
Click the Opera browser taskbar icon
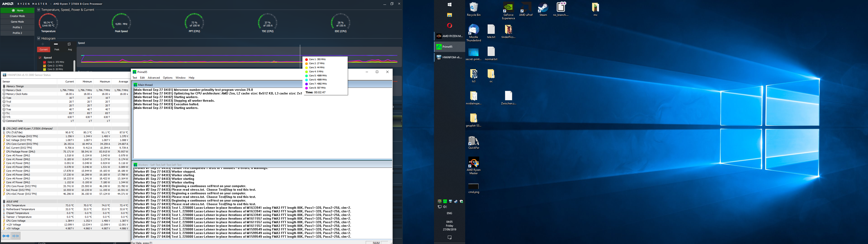click(450, 26)
